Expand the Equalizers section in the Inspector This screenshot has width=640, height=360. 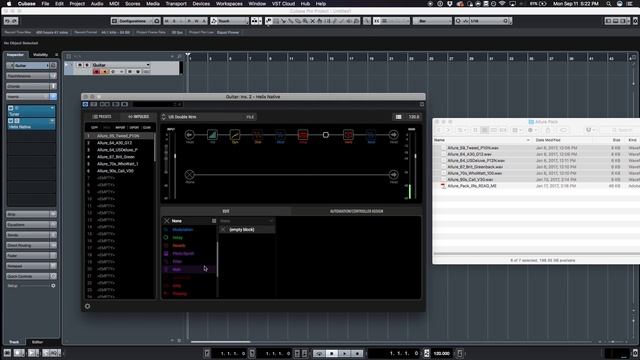pyautogui.click(x=31, y=224)
